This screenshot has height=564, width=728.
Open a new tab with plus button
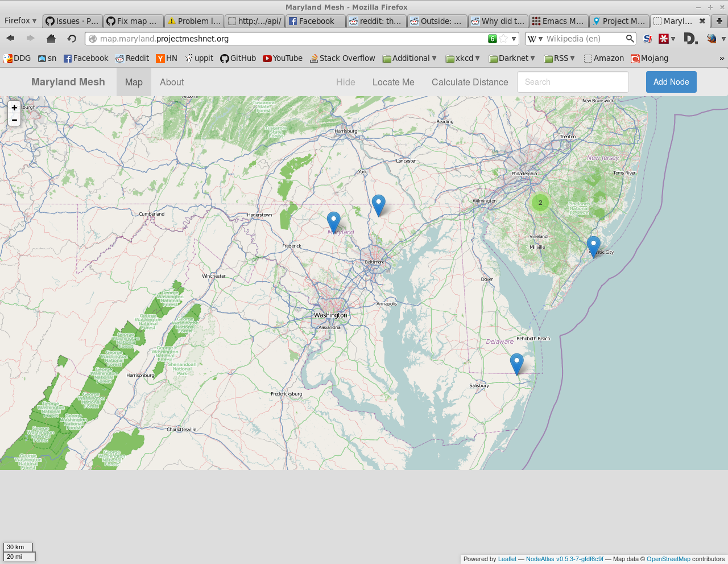[x=719, y=20]
